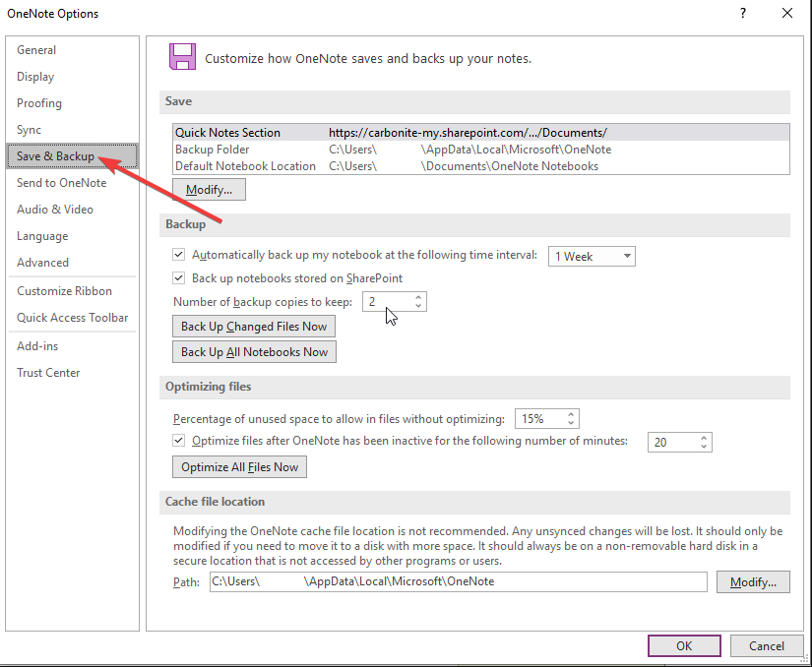Open Customize Ribbon settings
The image size is (812, 667).
(x=64, y=291)
